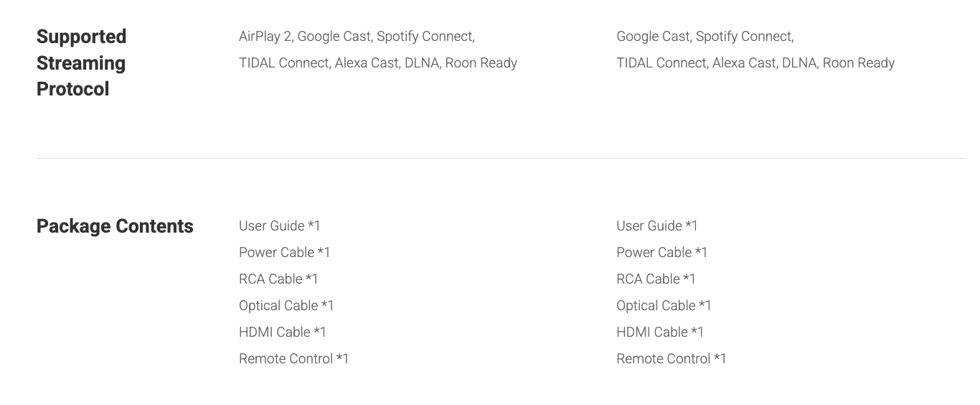Select Optical Cable *1 in the first product column
Screen dimensions: 980x405
click(286, 306)
